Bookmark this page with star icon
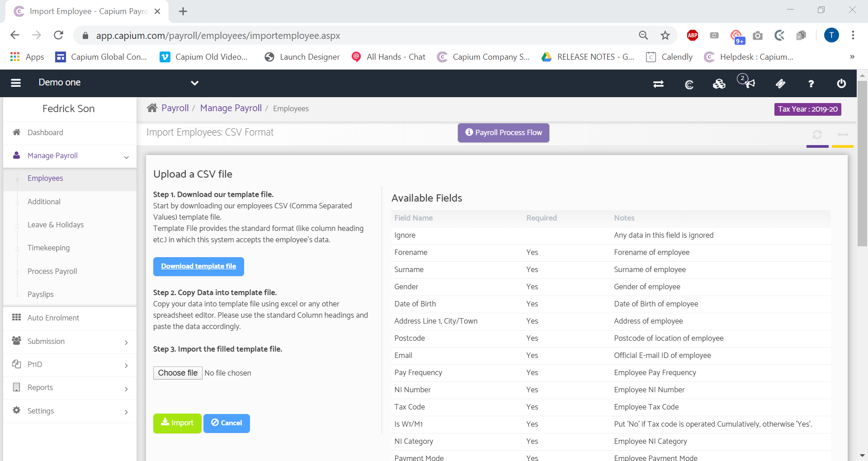The image size is (868, 461). coord(665,35)
